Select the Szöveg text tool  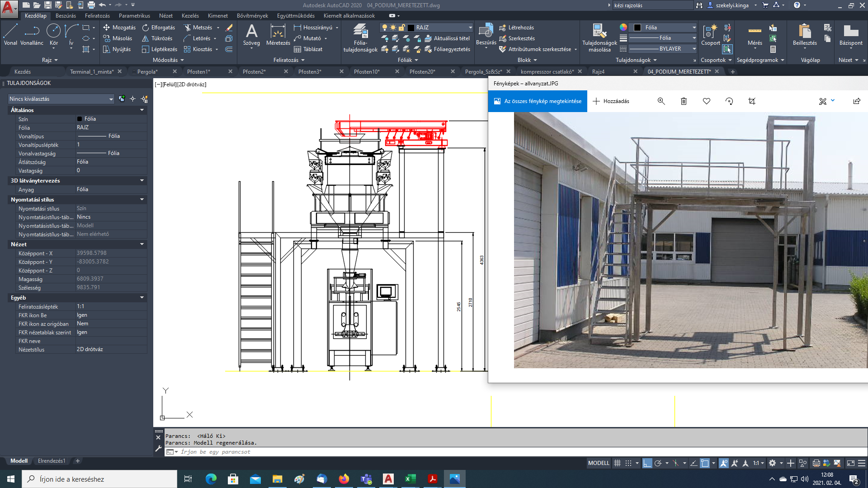251,35
